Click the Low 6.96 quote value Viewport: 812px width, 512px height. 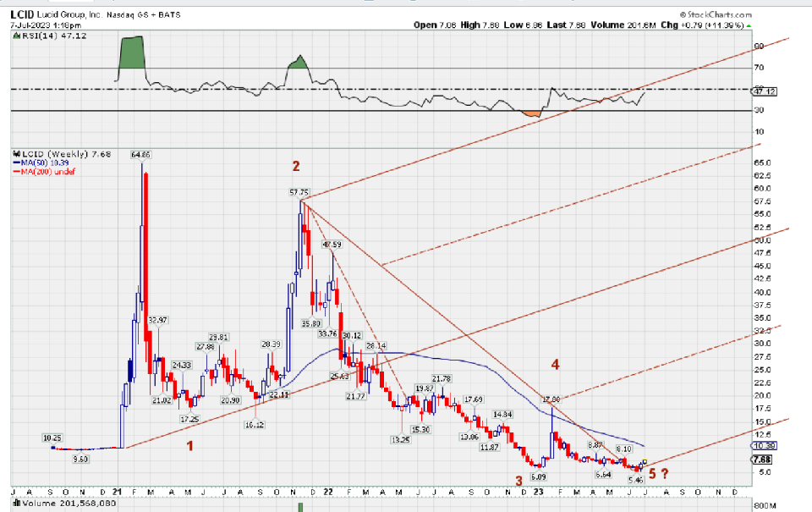tap(523, 25)
